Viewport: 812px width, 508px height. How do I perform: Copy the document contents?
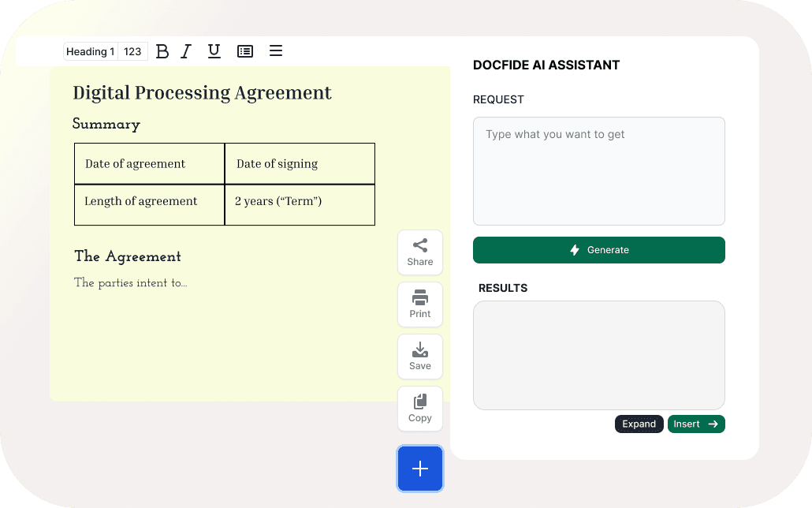click(419, 408)
